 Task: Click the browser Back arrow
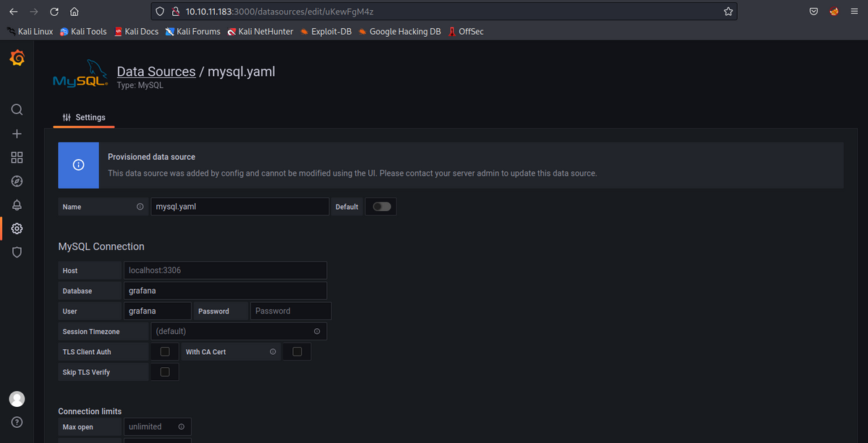point(14,12)
